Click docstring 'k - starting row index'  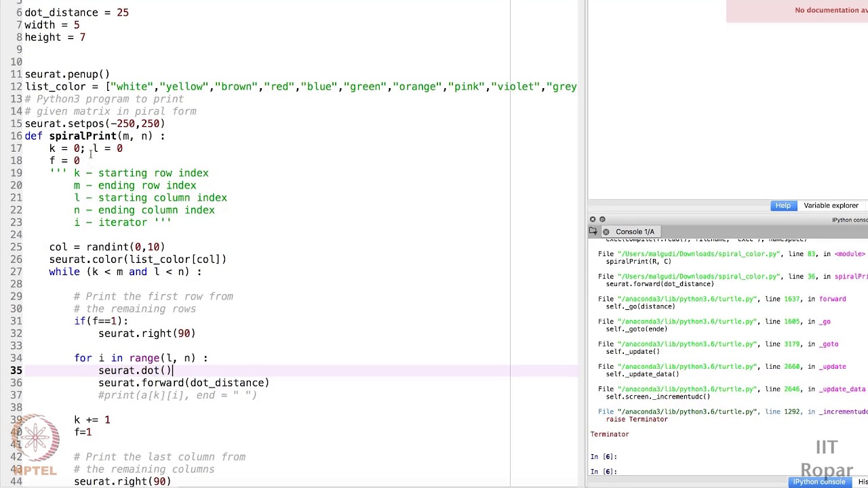[x=141, y=174]
